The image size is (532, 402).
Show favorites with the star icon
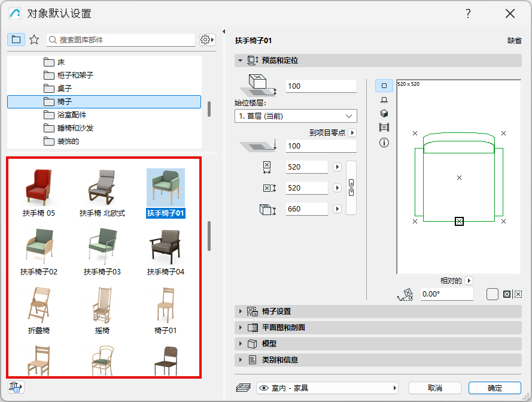(34, 40)
